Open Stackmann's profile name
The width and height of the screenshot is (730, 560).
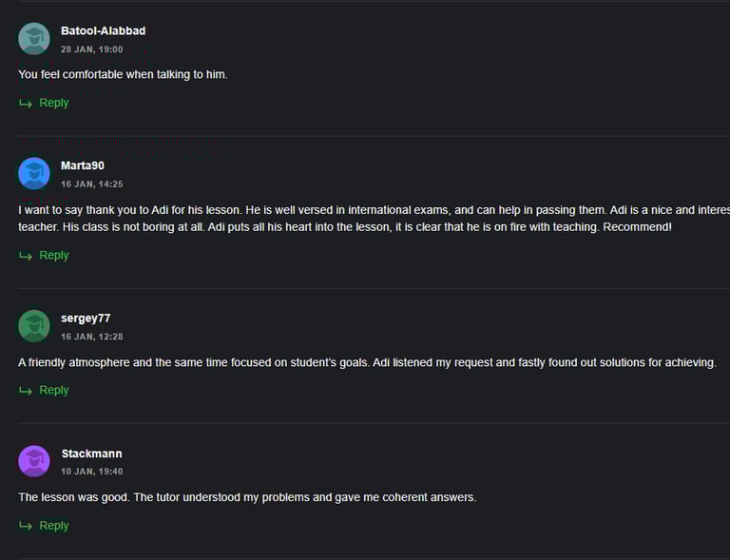91,454
